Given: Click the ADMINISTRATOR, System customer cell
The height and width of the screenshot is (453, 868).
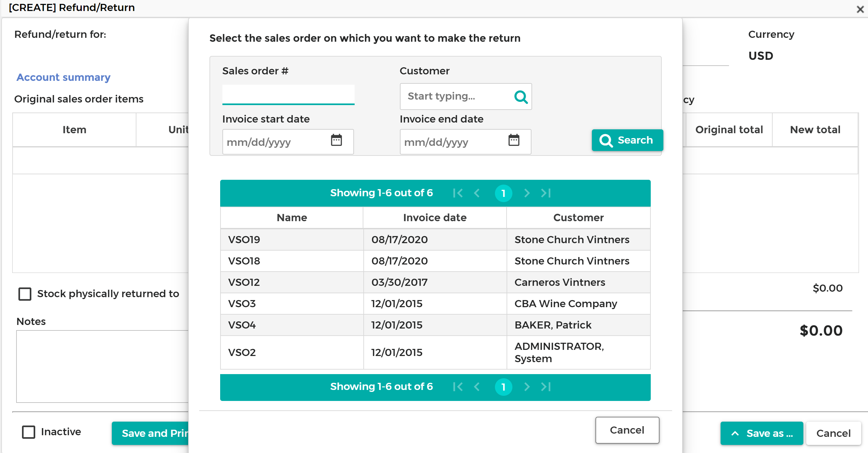Looking at the screenshot, I should click(x=579, y=352).
